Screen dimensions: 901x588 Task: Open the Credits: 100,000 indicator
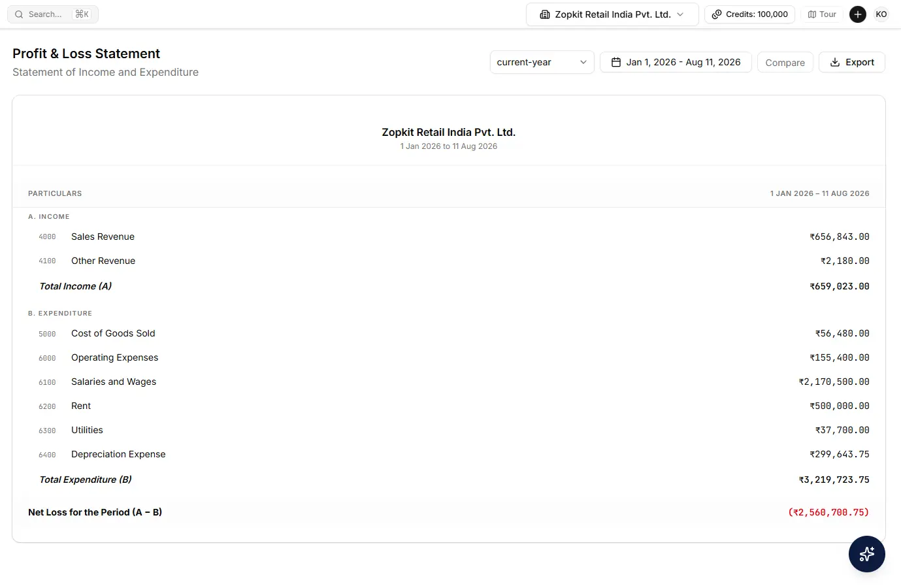(749, 14)
